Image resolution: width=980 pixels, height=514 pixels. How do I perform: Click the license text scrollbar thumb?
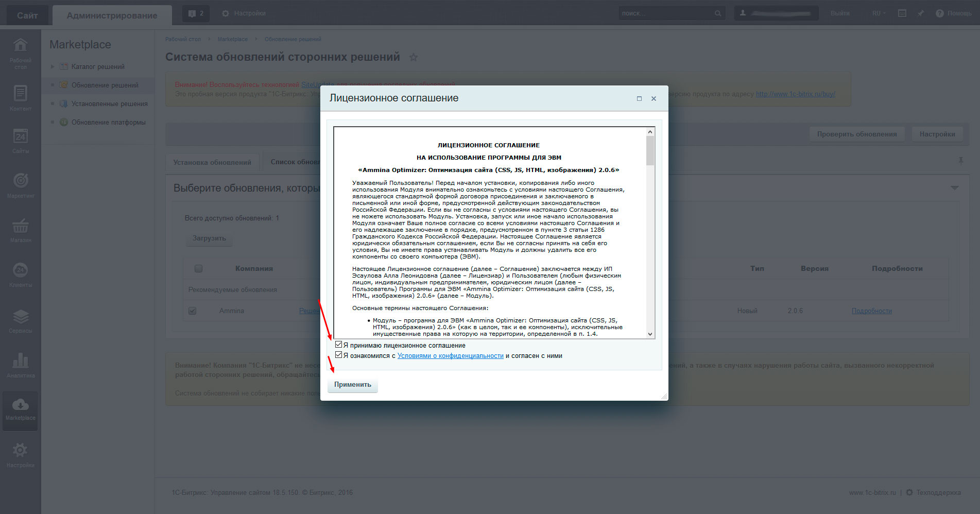650,151
